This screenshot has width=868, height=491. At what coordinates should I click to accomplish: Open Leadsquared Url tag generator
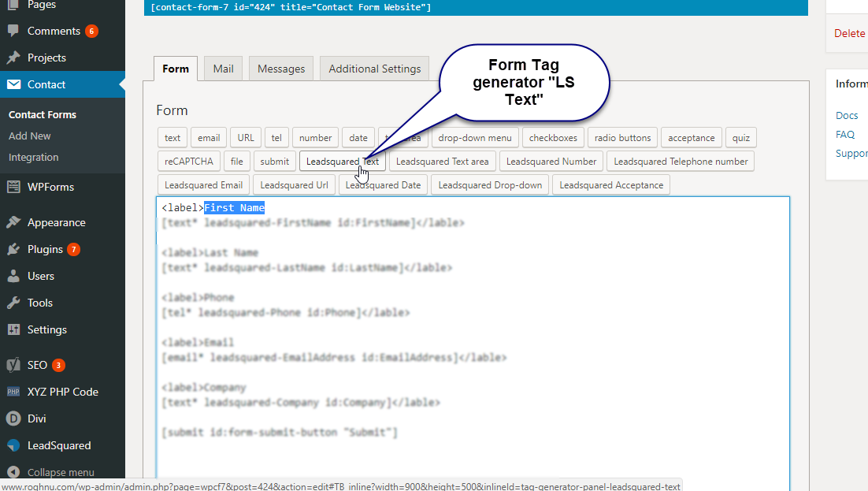pos(294,185)
